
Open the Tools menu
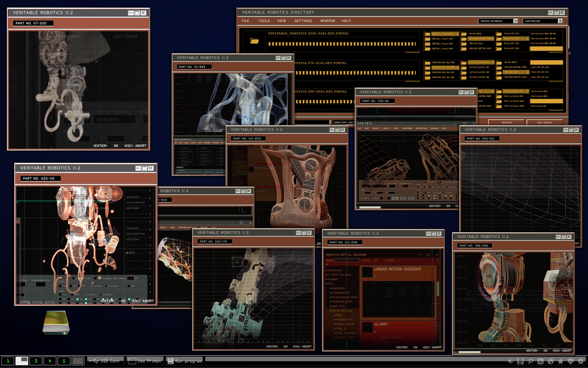264,21
